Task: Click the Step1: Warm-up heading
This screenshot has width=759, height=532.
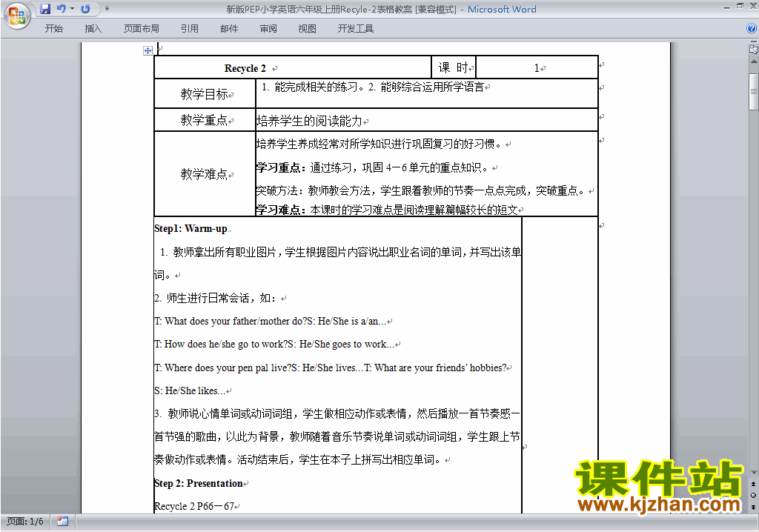Action: (x=190, y=228)
